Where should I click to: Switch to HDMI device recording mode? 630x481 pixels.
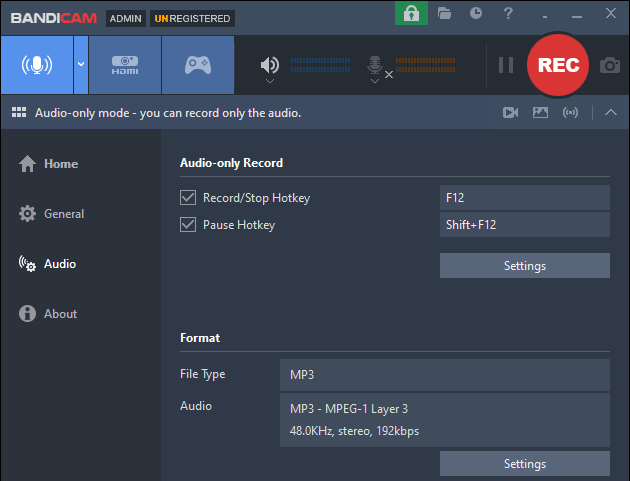(x=125, y=65)
